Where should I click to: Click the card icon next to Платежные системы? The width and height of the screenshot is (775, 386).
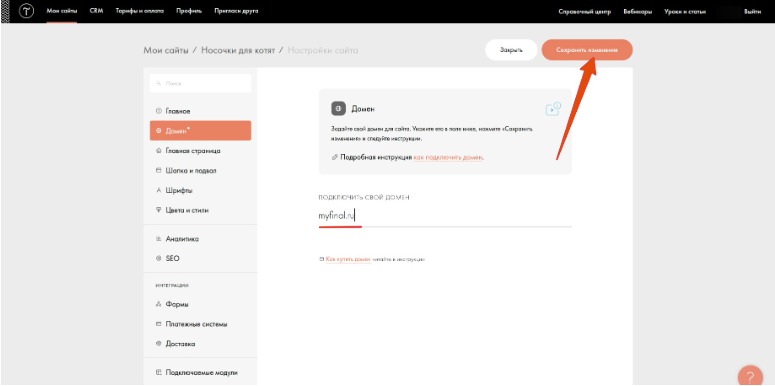(159, 324)
